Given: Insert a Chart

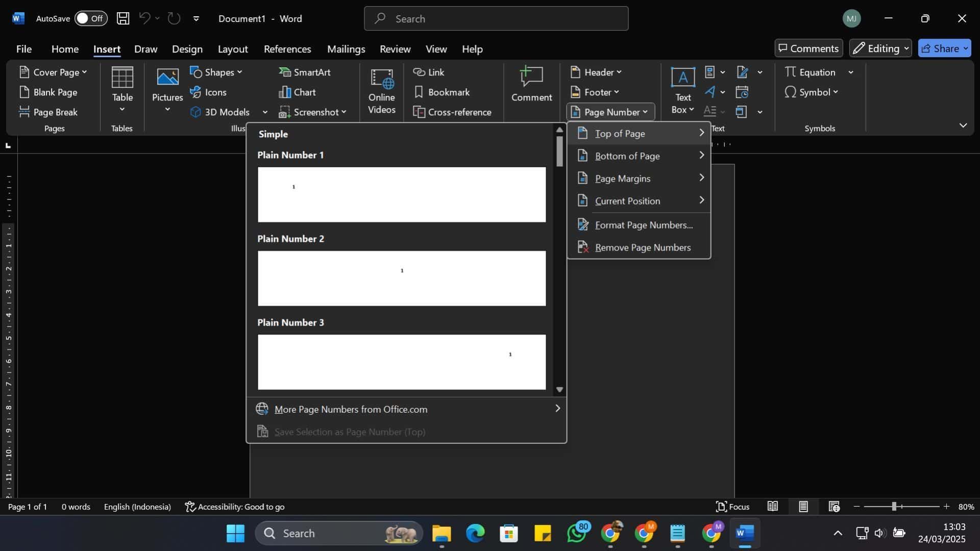Looking at the screenshot, I should (297, 92).
